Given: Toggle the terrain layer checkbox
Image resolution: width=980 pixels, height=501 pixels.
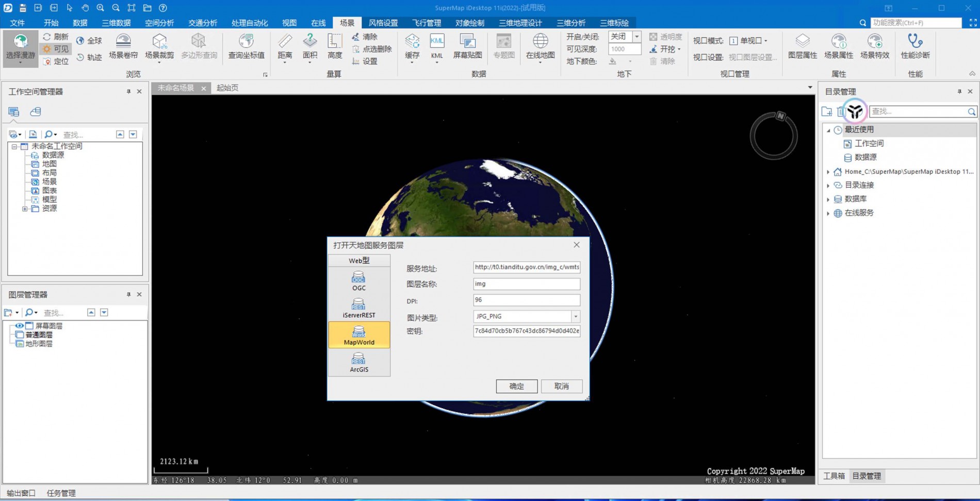Looking at the screenshot, I should point(20,344).
